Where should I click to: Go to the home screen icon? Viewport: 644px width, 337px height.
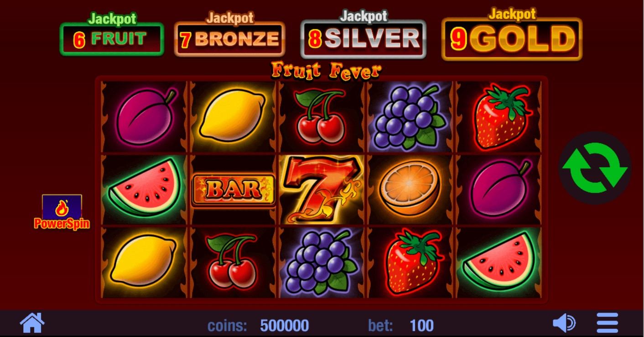tap(32, 323)
